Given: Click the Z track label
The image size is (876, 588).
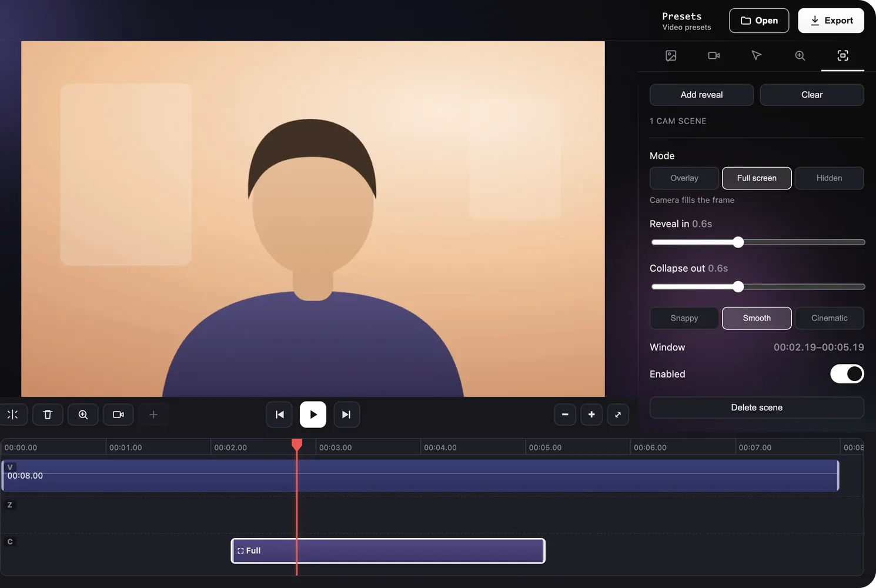Looking at the screenshot, I should tap(9, 505).
